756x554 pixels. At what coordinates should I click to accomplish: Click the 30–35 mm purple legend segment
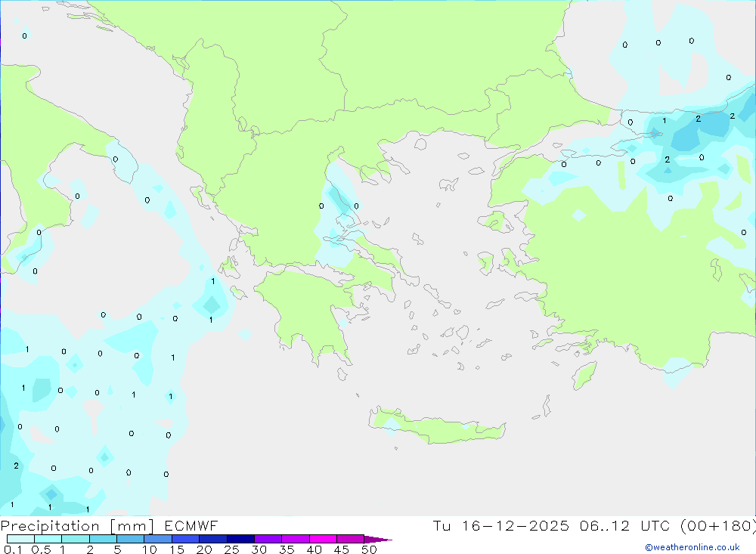click(x=268, y=539)
